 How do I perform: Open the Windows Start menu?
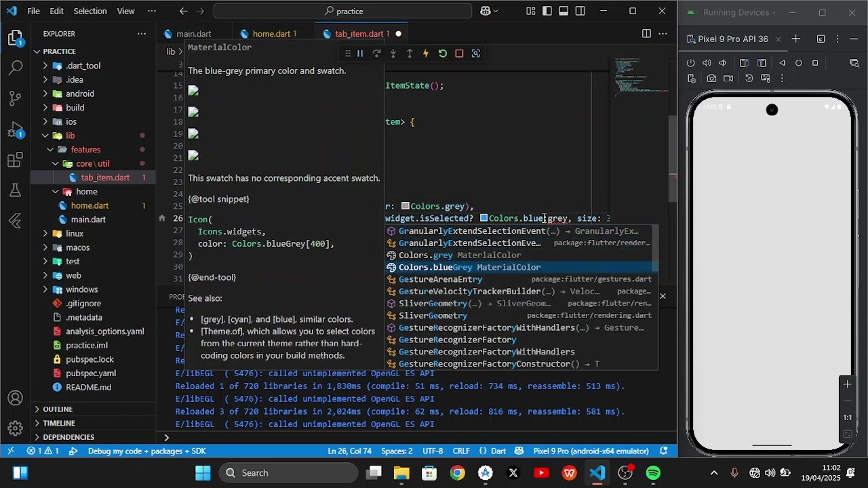203,473
